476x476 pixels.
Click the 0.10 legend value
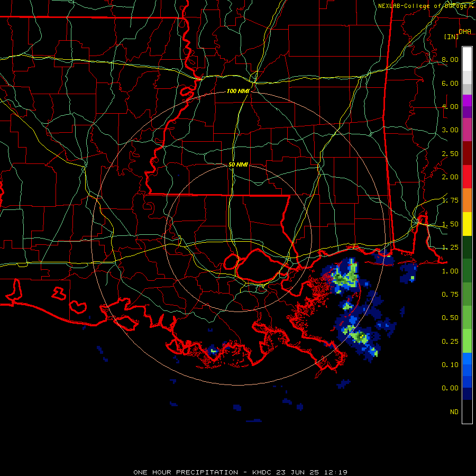click(x=450, y=365)
